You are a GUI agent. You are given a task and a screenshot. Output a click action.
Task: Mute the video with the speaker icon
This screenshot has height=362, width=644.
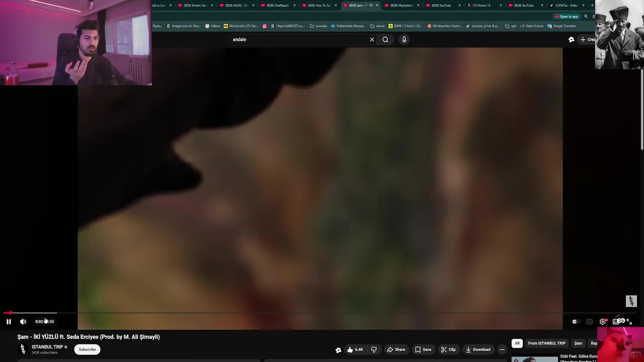[x=23, y=322]
